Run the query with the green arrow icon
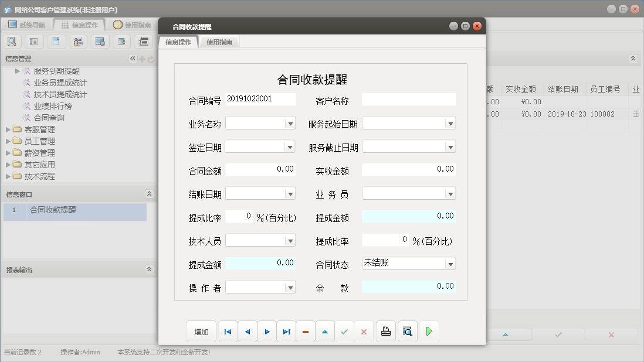The height and width of the screenshot is (362, 644). pyautogui.click(x=429, y=331)
